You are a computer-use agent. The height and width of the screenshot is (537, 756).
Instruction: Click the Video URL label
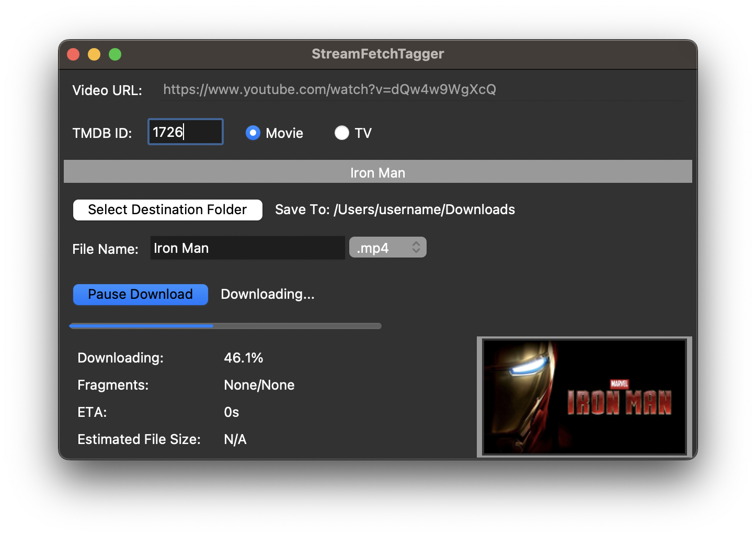107,90
